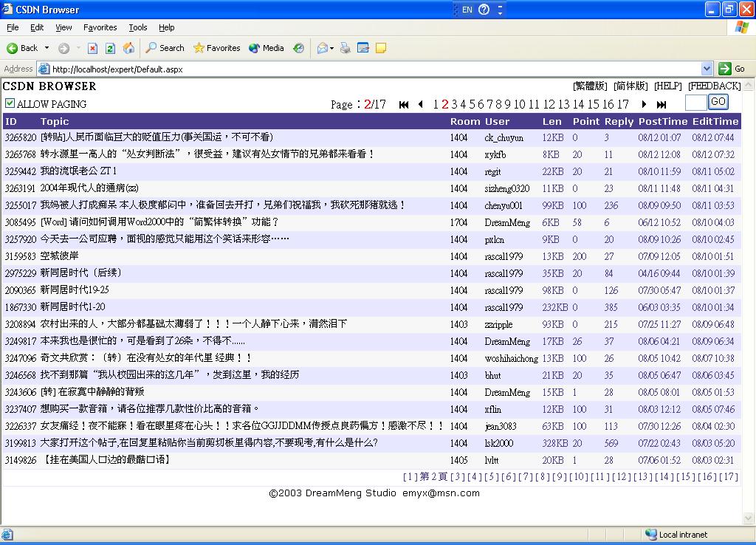Click [3] in the bottom pager
Viewport: 756px width, 545px height.
click(x=458, y=476)
